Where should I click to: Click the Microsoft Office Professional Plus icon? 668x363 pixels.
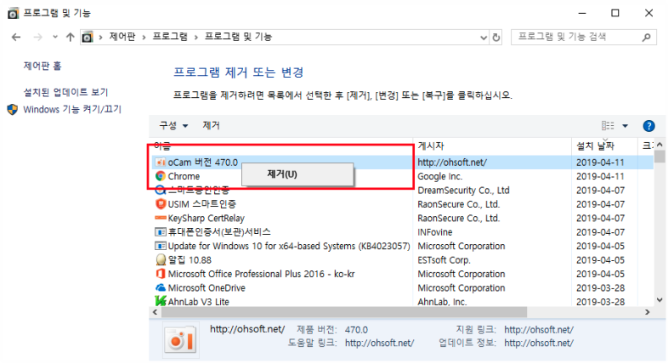[160, 274]
